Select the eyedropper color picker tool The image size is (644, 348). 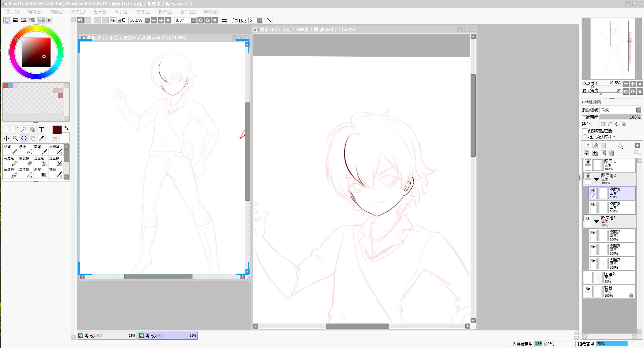(x=41, y=138)
